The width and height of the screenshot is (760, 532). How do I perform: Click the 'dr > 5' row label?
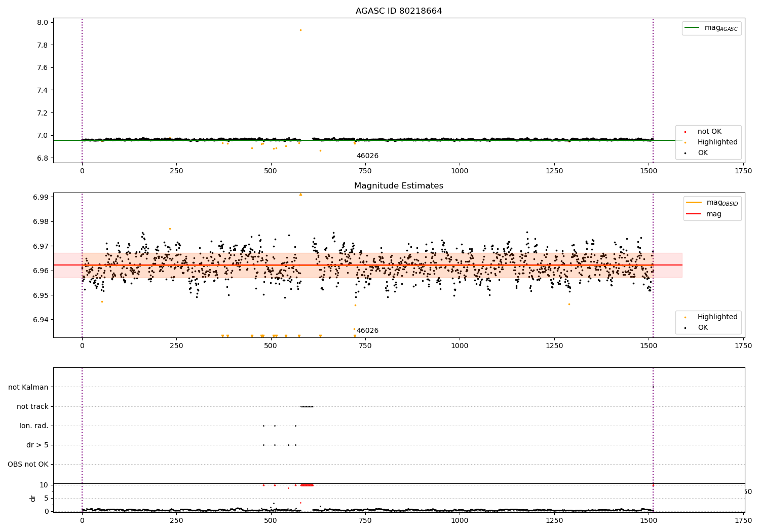pyautogui.click(x=37, y=445)
